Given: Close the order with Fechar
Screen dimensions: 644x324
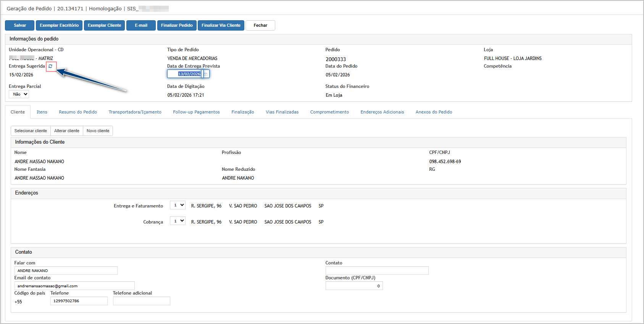Looking at the screenshot, I should coord(260,25).
